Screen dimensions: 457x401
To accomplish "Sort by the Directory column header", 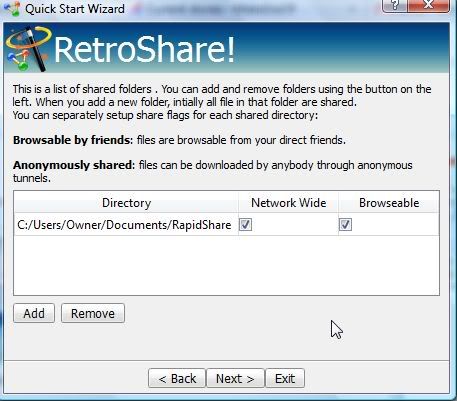I will click(126, 203).
